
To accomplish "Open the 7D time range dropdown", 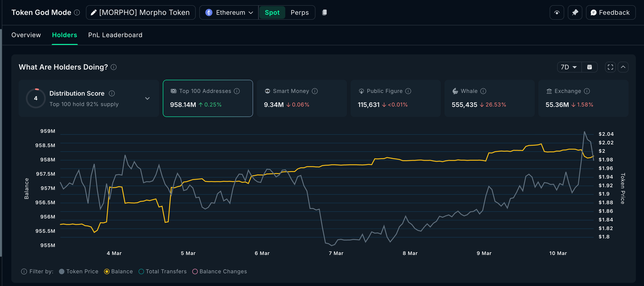I will pyautogui.click(x=569, y=67).
